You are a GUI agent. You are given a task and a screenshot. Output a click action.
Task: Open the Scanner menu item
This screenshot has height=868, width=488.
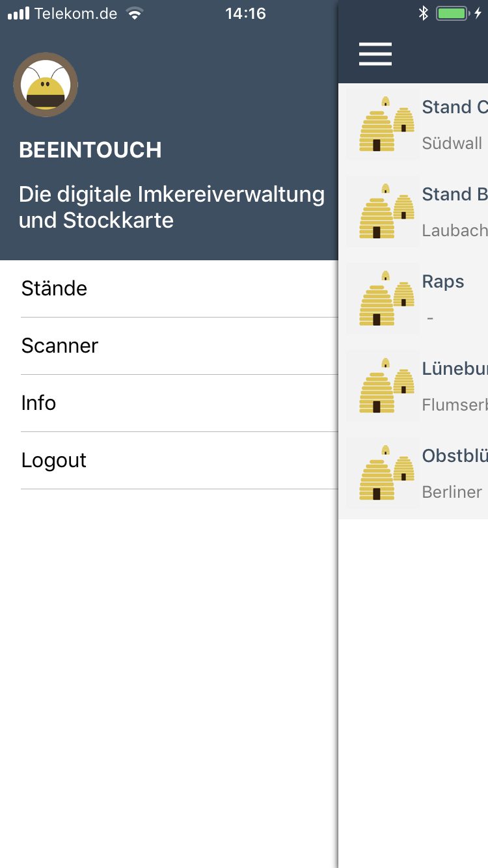(x=180, y=346)
